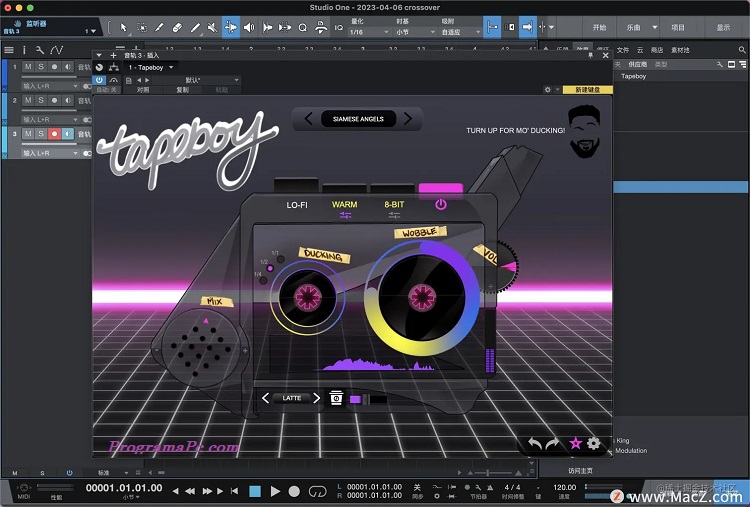Click the Compare button in plugin header
The height and width of the screenshot is (507, 750).
pos(143,89)
